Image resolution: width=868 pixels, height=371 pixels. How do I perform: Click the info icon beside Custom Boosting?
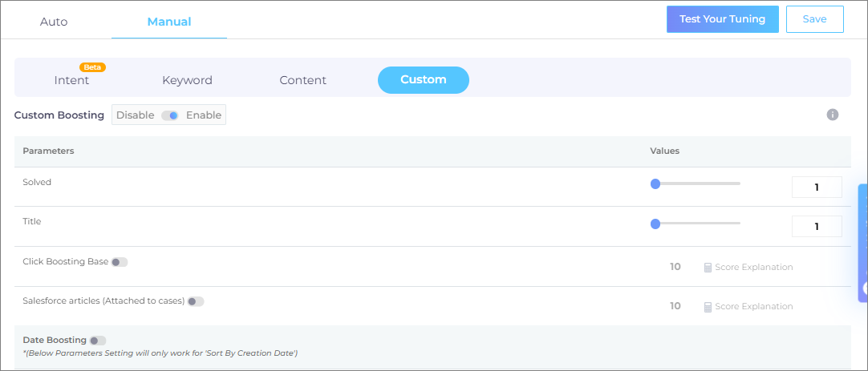(832, 115)
